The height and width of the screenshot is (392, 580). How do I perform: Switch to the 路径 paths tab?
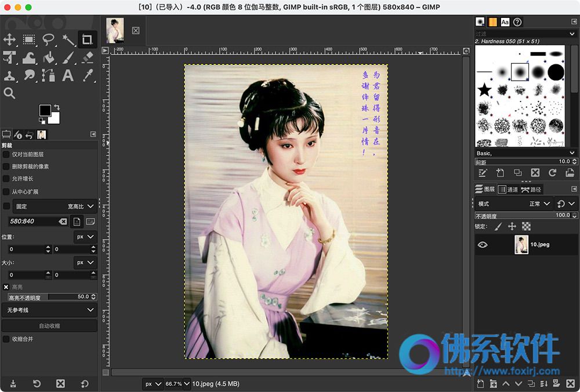tap(531, 190)
